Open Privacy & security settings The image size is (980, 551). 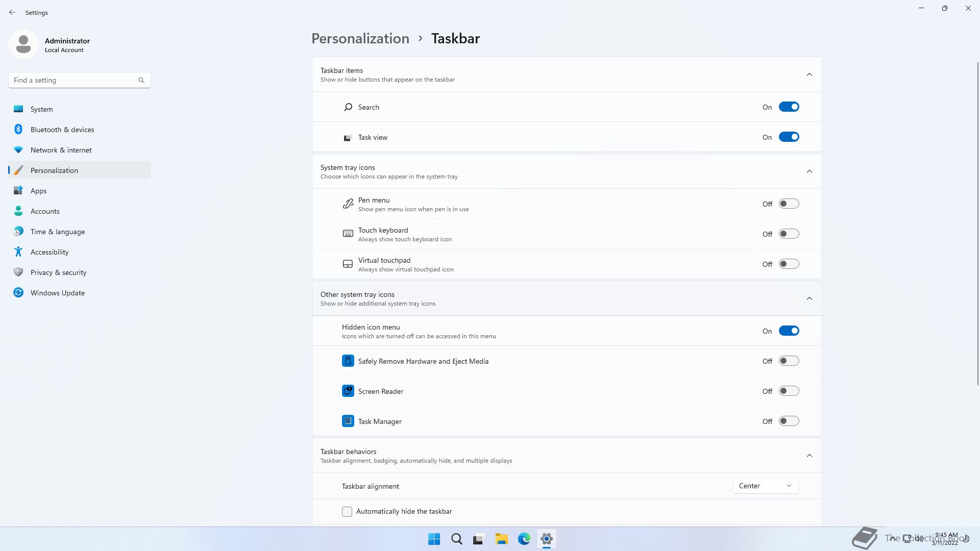click(58, 272)
